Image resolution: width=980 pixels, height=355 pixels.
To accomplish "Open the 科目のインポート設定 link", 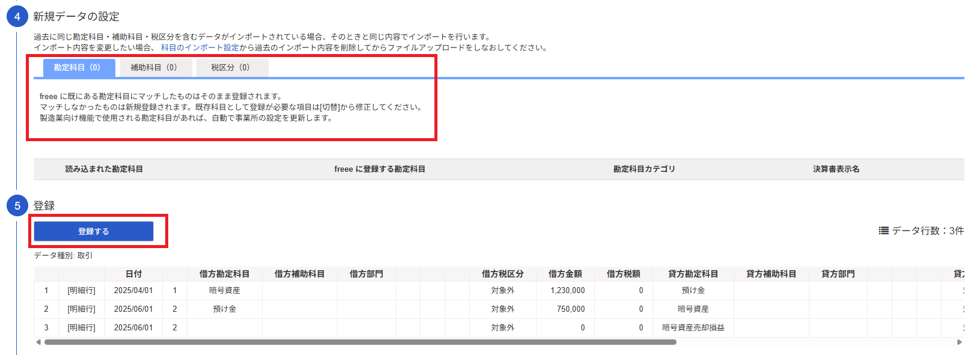I will click(x=199, y=47).
